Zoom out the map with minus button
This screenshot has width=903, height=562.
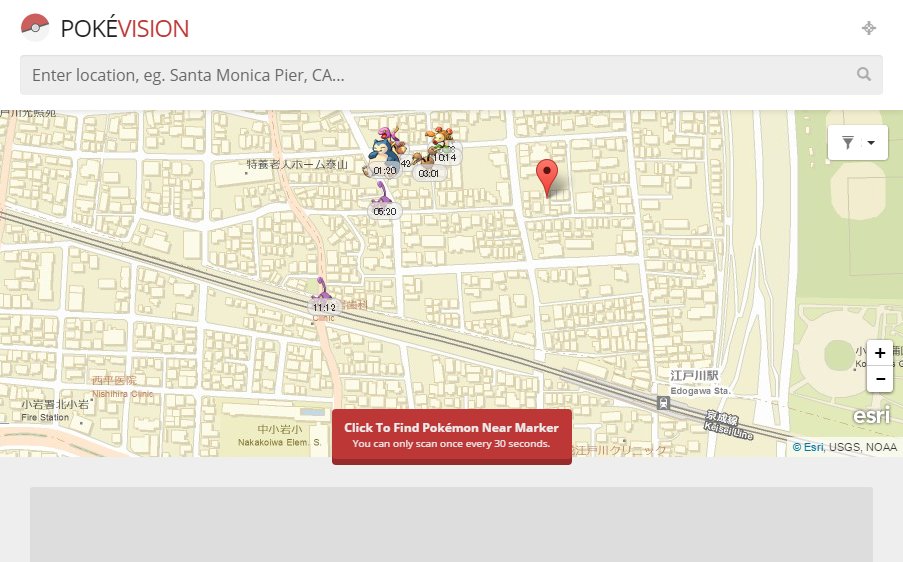(x=879, y=379)
